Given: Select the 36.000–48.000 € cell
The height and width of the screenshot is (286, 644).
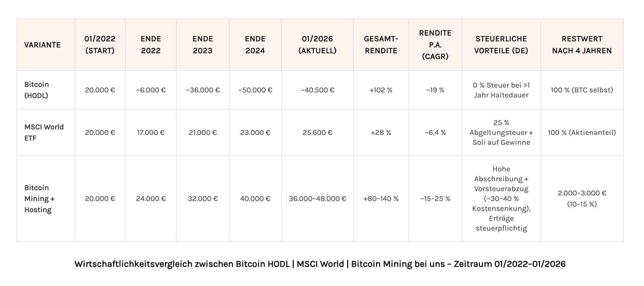Looking at the screenshot, I should pos(317,199).
